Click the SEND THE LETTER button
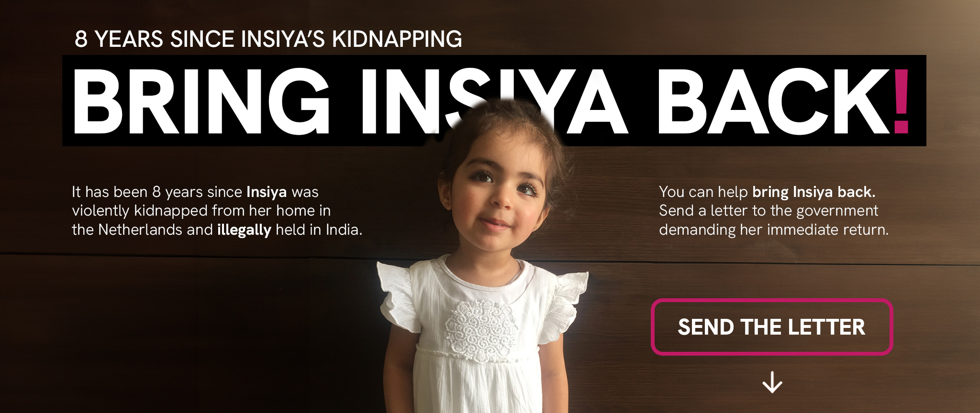980x413 pixels. click(x=771, y=327)
